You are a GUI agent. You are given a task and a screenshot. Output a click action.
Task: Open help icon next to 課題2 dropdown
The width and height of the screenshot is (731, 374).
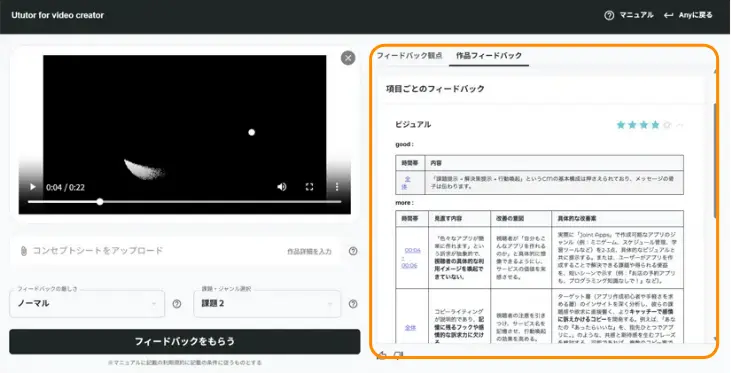[353, 304]
